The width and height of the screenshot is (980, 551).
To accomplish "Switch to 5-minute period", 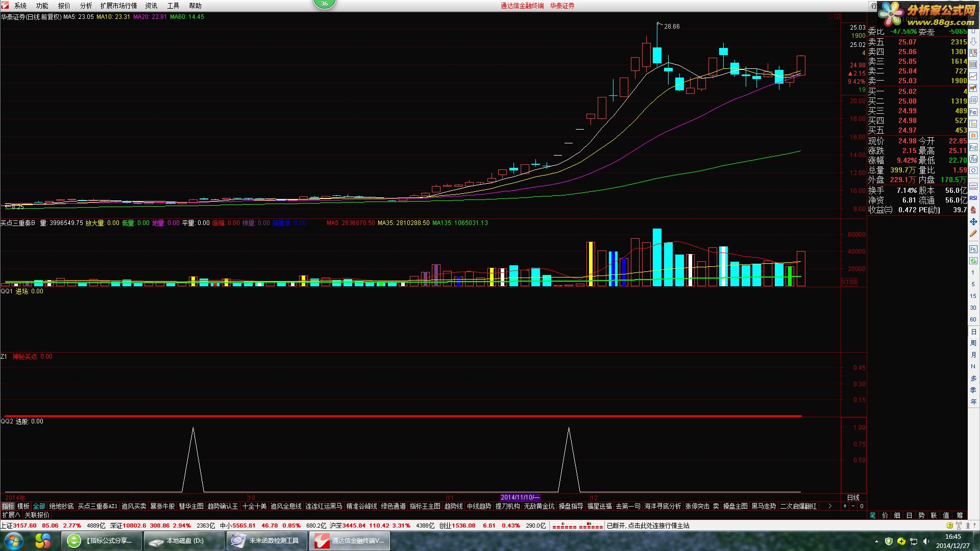I will [973, 285].
